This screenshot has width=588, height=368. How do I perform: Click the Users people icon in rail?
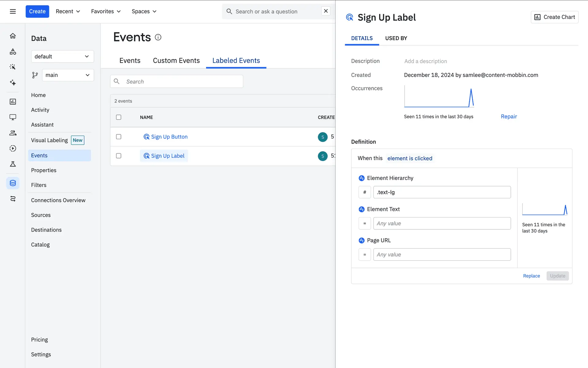click(13, 133)
